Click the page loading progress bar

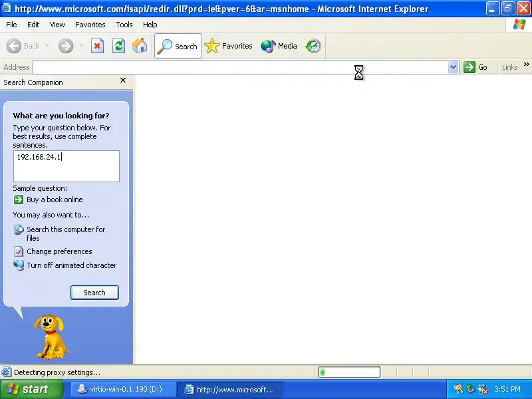click(349, 372)
